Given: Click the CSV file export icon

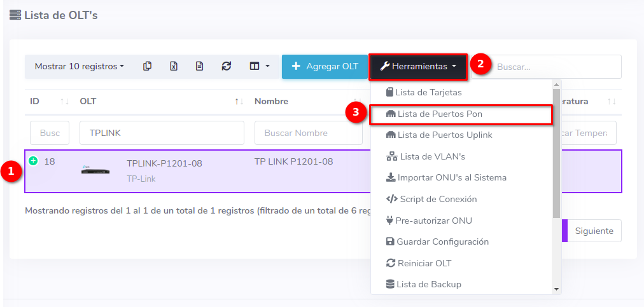Looking at the screenshot, I should (x=199, y=66).
